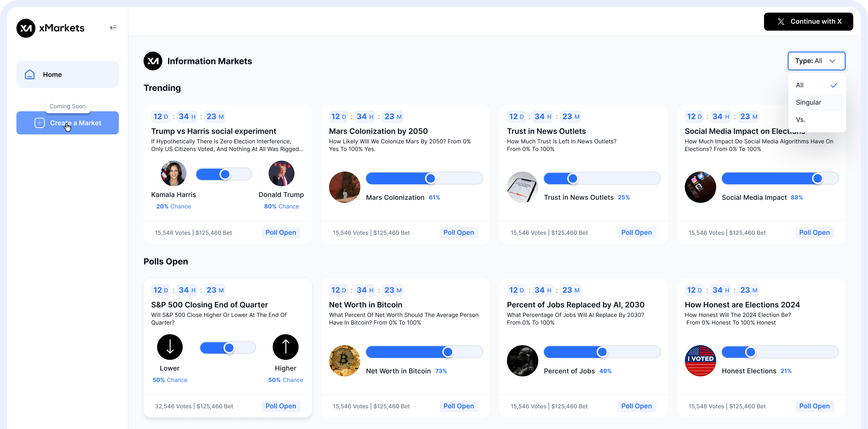Select the checked All option
The height and width of the screenshot is (429, 868).
[800, 85]
